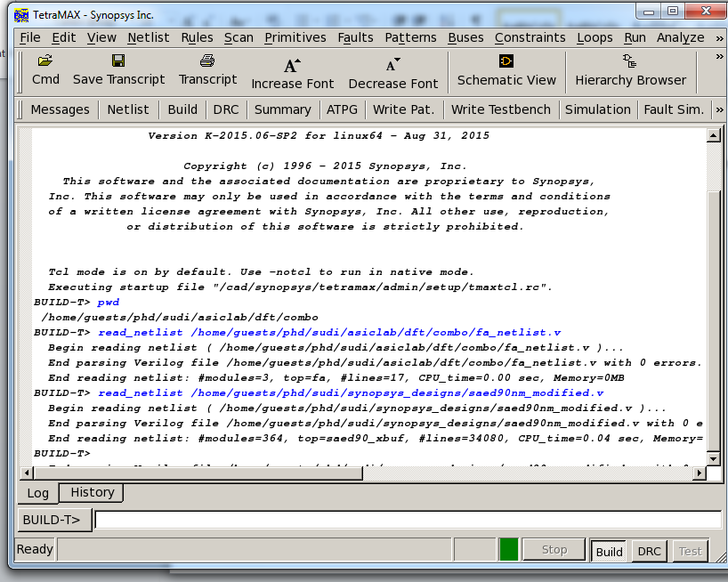This screenshot has height=582, width=728.
Task: Click the Write Testbench toolbar button
Action: [x=500, y=110]
